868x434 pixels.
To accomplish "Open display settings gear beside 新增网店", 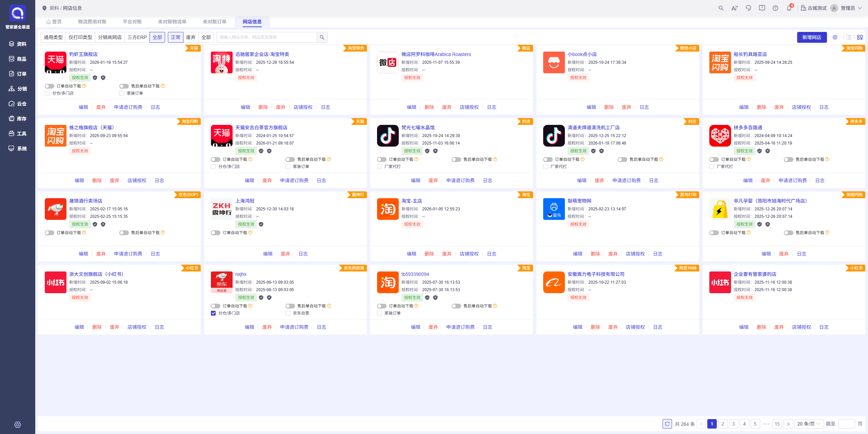I will [x=835, y=37].
